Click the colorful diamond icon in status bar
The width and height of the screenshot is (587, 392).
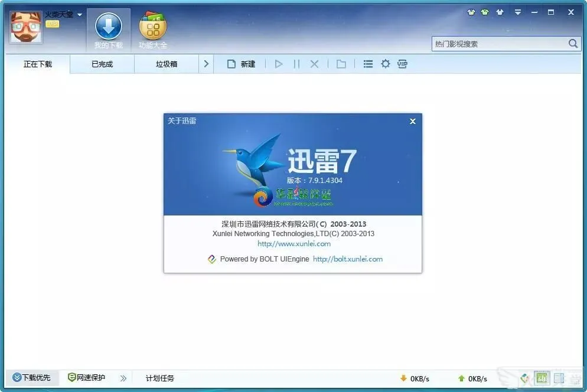[x=525, y=378]
